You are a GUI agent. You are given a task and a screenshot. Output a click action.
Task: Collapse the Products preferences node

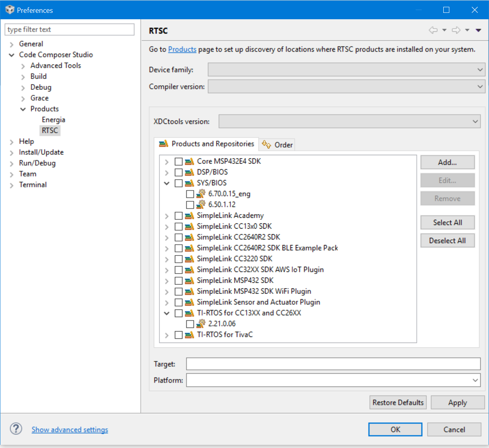[23, 109]
